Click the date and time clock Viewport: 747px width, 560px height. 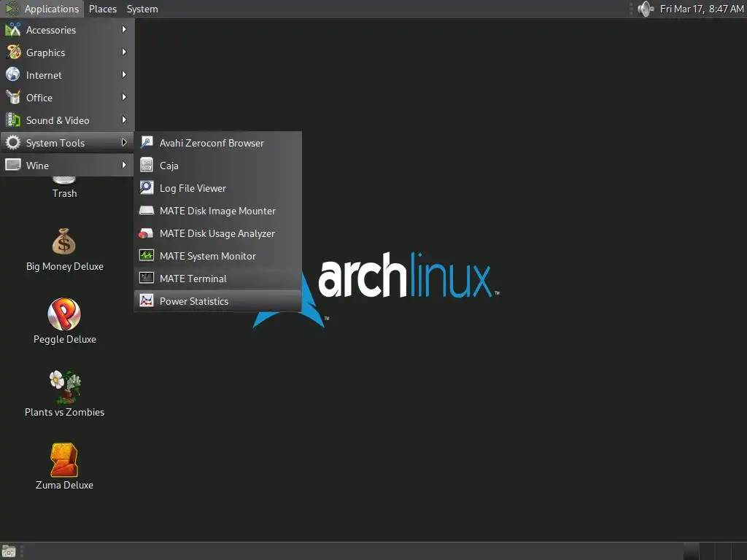[x=701, y=9]
